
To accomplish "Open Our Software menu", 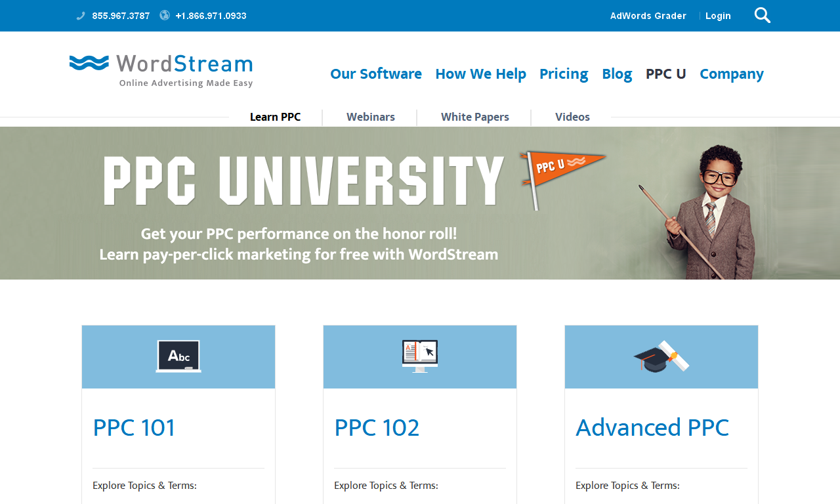I will (x=376, y=74).
